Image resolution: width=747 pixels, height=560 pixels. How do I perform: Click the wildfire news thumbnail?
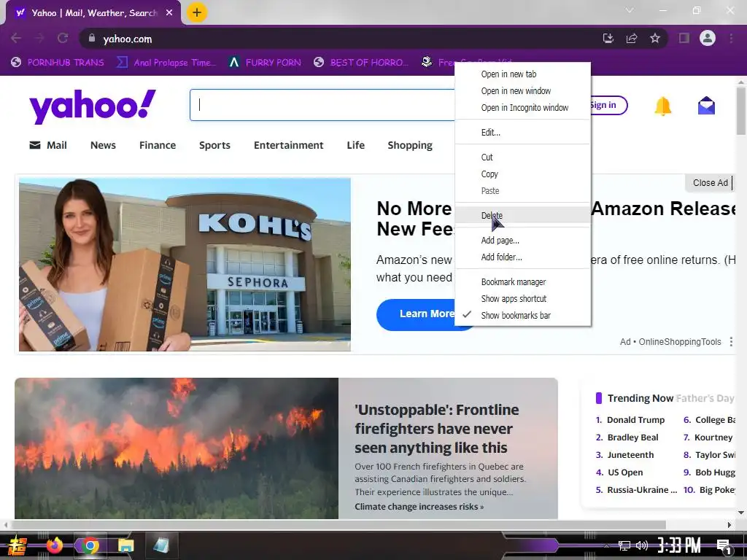[177, 448]
